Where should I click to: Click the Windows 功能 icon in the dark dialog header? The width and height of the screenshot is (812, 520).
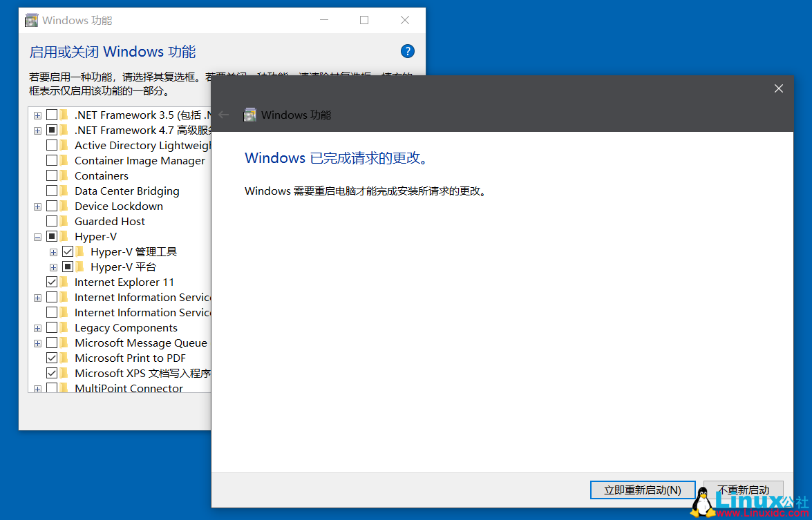point(250,115)
